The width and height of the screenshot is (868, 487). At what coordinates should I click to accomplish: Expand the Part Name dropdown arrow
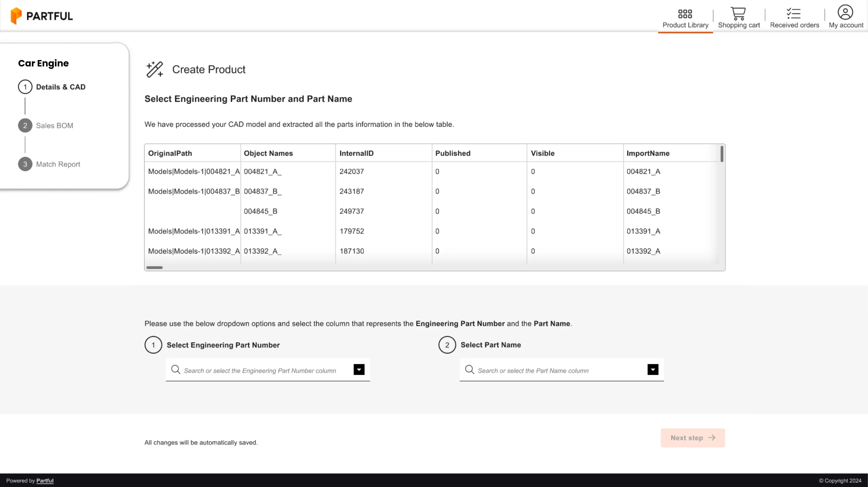653,370
